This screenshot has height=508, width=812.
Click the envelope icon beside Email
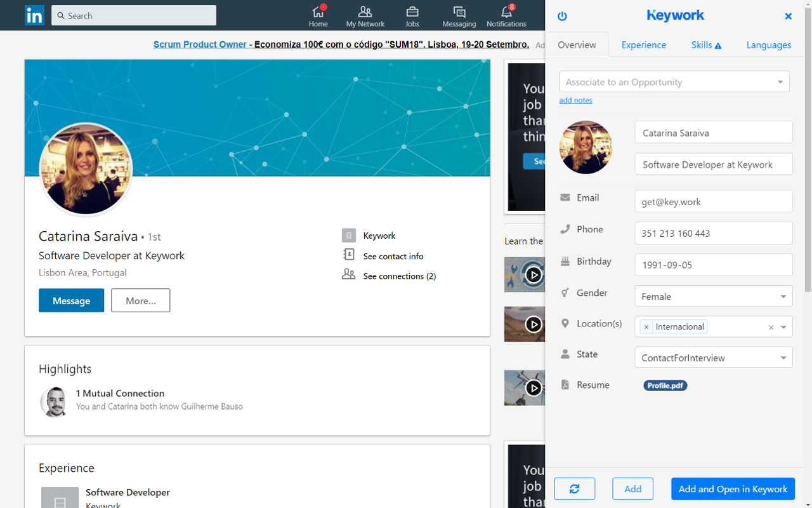(565, 197)
